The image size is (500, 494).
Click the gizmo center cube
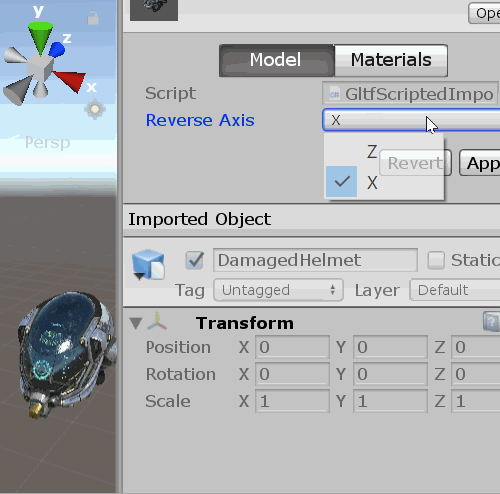click(40, 68)
